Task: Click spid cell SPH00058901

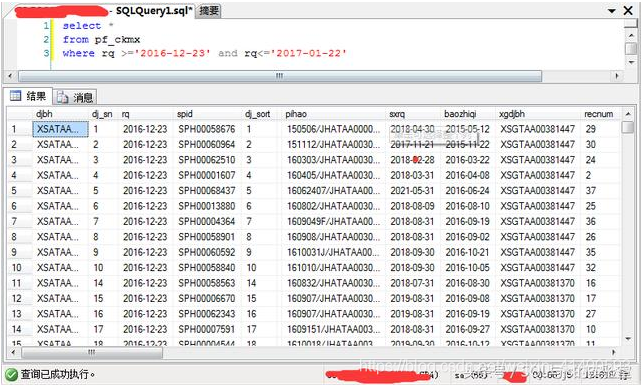Action: pos(207,237)
